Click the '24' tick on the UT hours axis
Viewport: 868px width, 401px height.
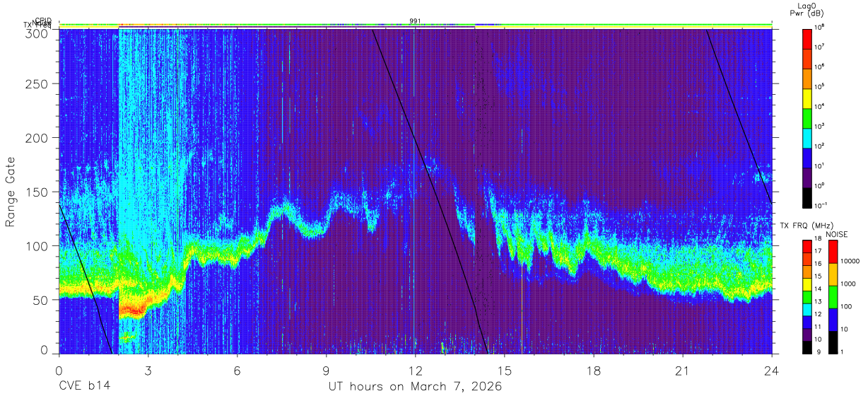pyautogui.click(x=772, y=369)
